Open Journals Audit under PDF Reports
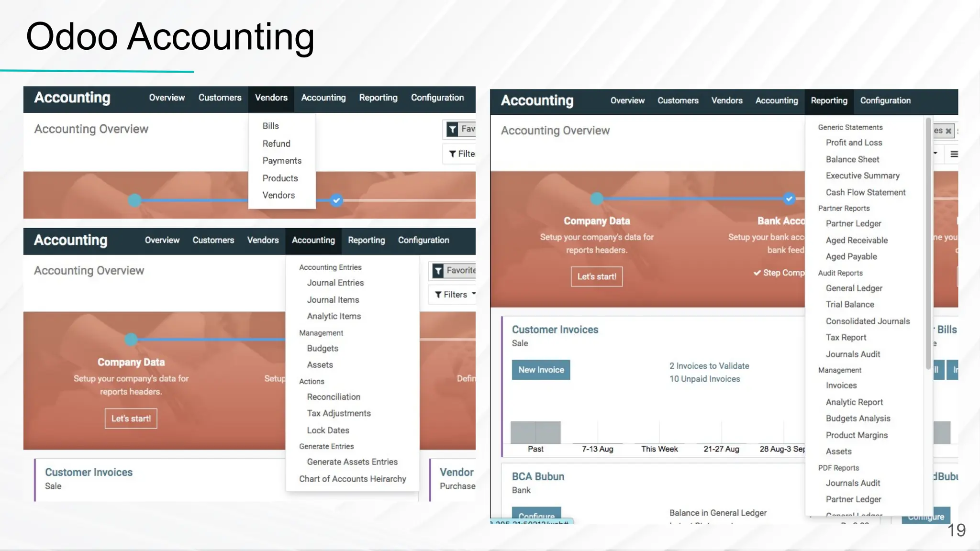 point(853,483)
